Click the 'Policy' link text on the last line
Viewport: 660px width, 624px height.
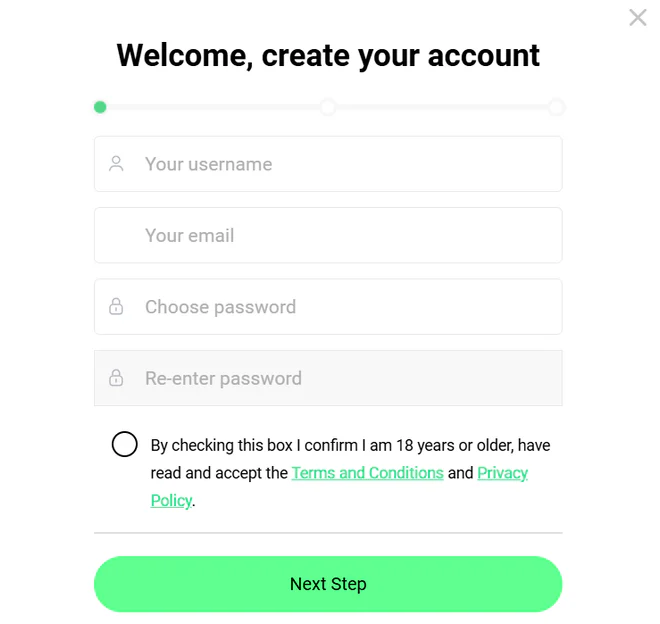pos(171,501)
